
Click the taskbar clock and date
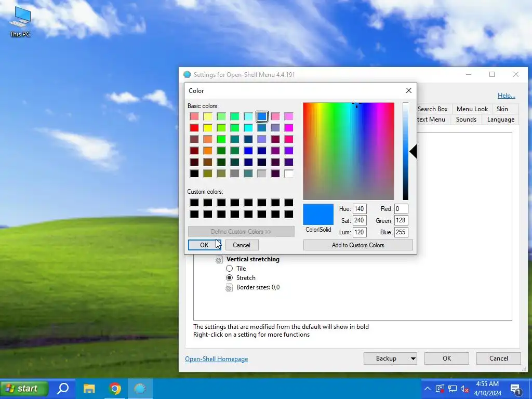click(487, 389)
